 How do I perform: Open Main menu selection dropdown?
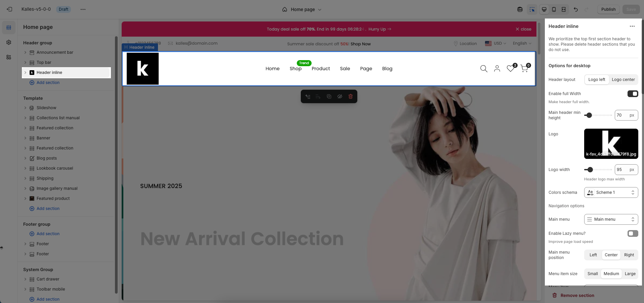coord(611,219)
